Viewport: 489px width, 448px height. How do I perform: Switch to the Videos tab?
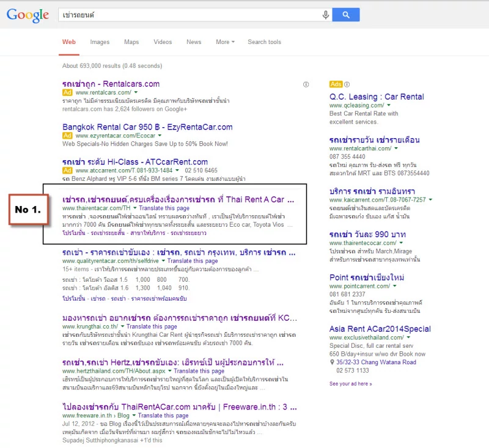(163, 42)
